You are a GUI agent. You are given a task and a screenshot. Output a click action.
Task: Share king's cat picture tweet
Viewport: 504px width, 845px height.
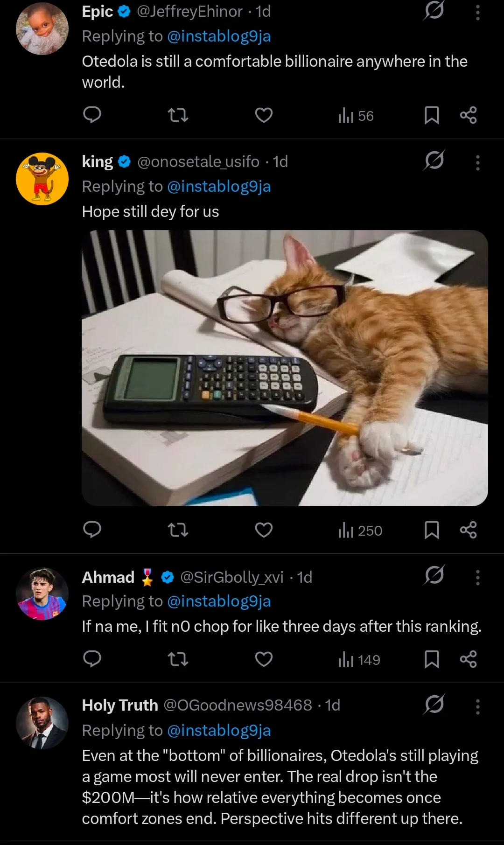point(468,530)
